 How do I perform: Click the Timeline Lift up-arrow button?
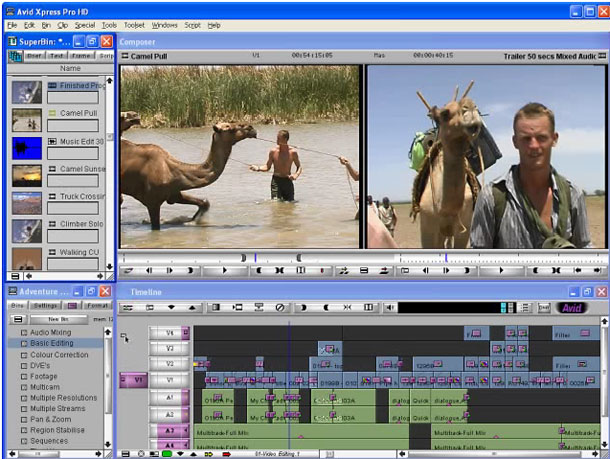pyautogui.click(x=192, y=308)
